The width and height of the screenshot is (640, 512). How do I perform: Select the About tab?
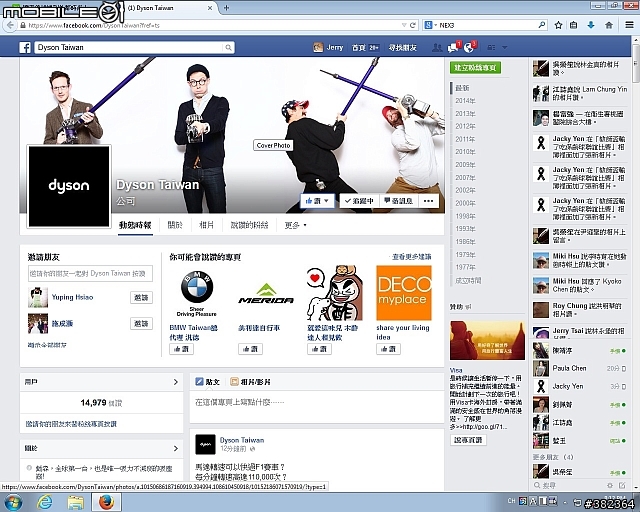tap(175, 225)
